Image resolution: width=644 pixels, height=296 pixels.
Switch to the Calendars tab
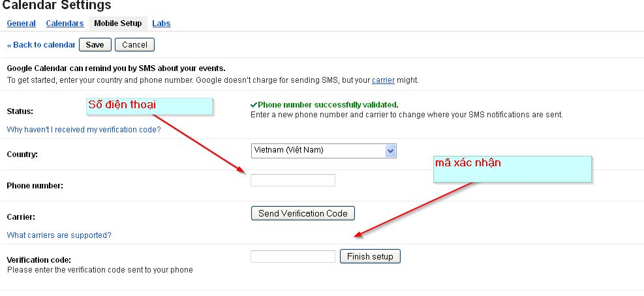[65, 23]
